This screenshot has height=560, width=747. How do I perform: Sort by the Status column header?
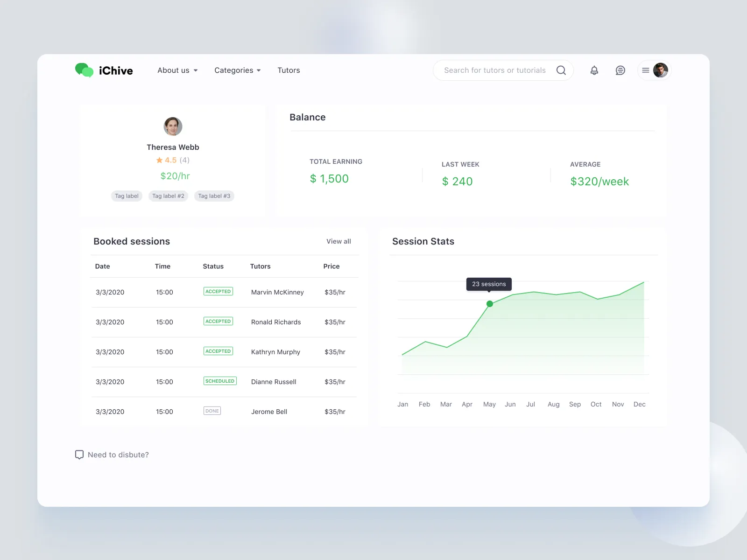[x=213, y=266]
